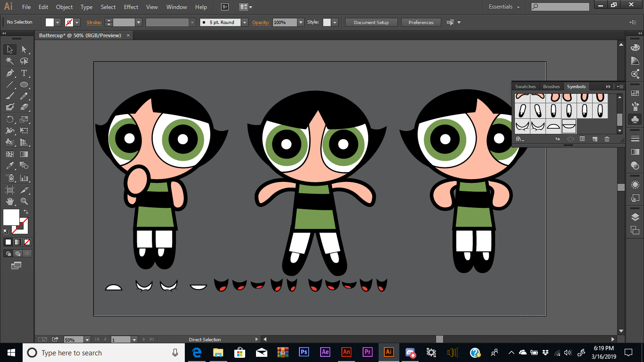Select the Buttercup* document tab
Screen dimensions: 644x362
click(x=80, y=35)
